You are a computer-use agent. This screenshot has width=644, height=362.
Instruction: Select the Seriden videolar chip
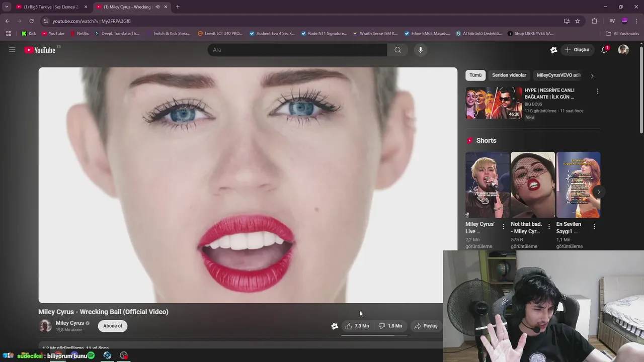pyautogui.click(x=509, y=75)
